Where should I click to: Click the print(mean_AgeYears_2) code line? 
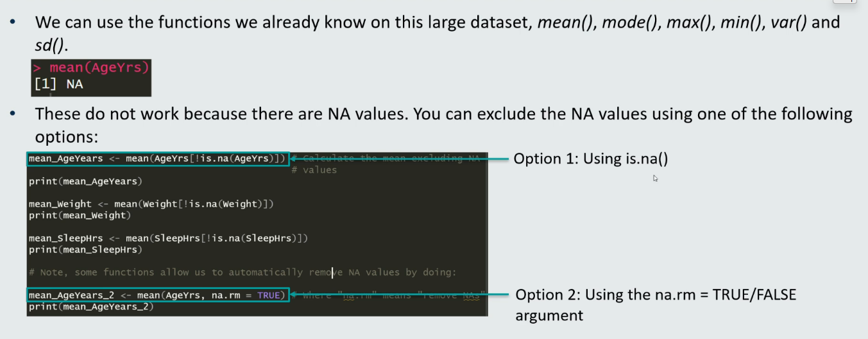tap(91, 307)
